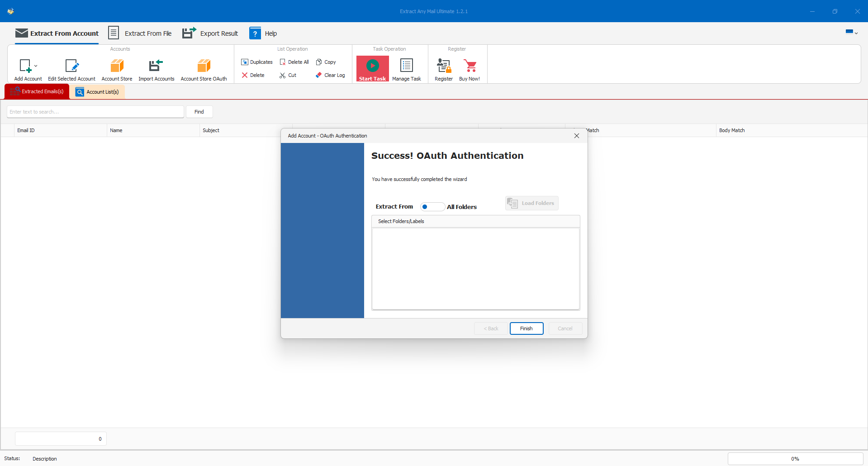Click inside the search text field
The height and width of the screenshot is (466, 868).
pyautogui.click(x=95, y=111)
